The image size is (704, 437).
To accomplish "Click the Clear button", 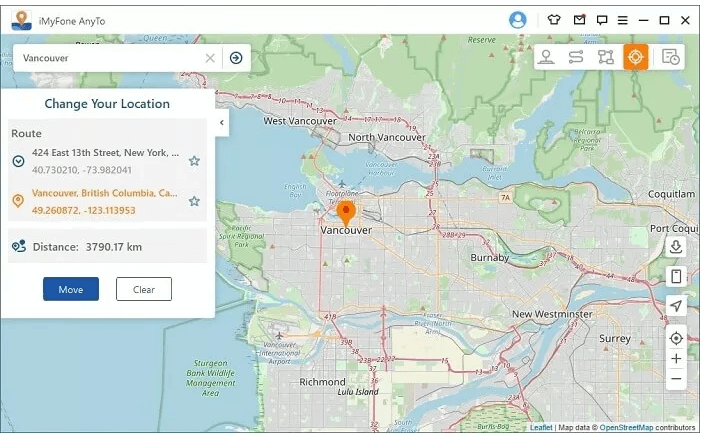I will click(144, 289).
